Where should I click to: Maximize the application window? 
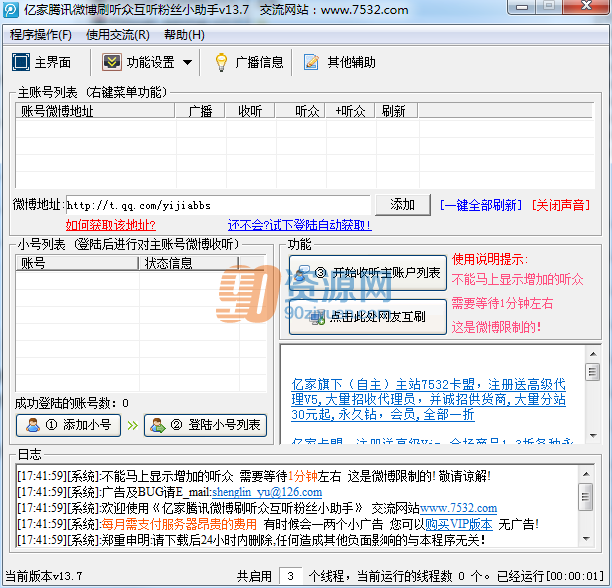(549, 6)
